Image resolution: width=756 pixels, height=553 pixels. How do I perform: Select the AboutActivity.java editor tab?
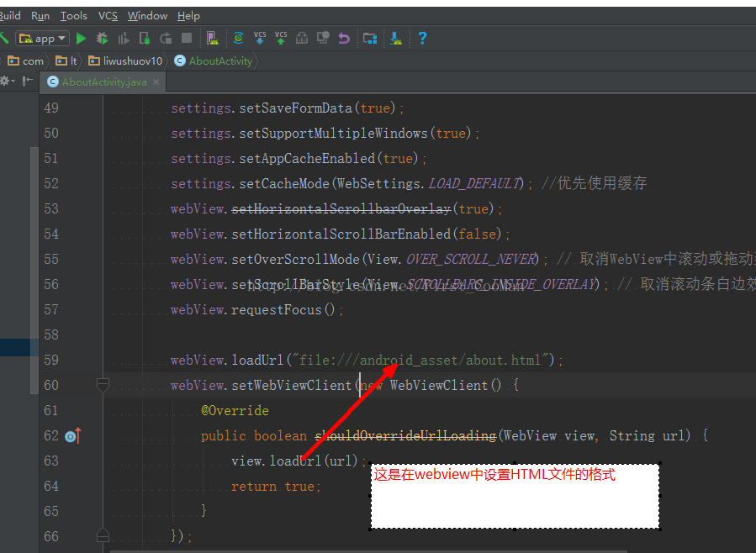point(103,82)
